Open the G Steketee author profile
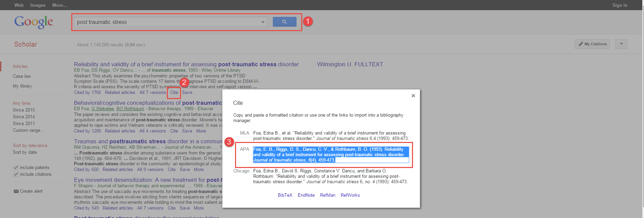Image resolution: width=644 pixels, height=218 pixels. pos(103,108)
